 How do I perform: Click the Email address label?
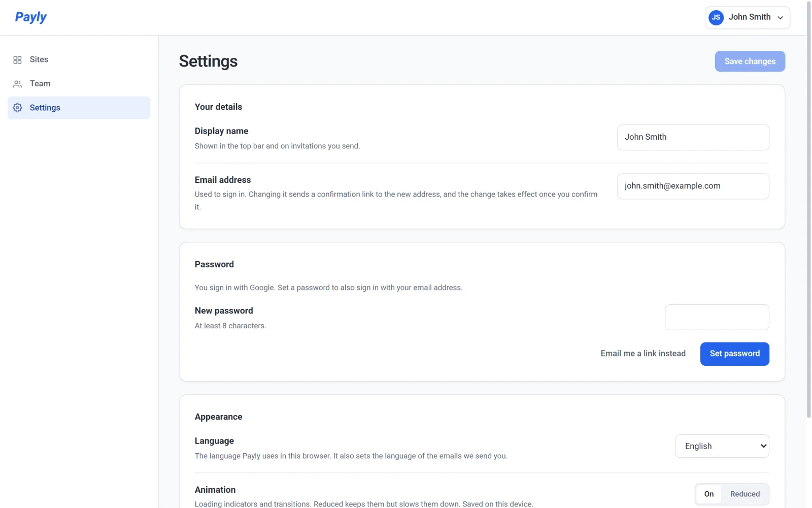223,180
